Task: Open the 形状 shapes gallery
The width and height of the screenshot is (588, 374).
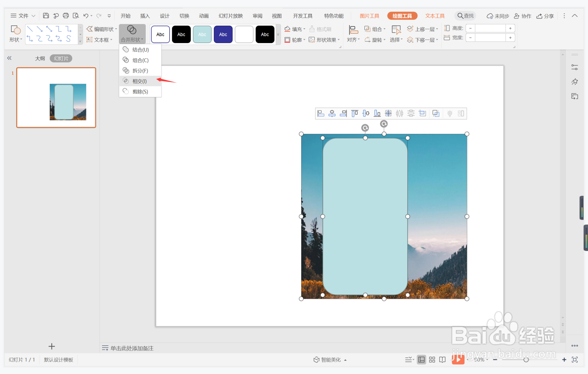Action: (x=16, y=34)
